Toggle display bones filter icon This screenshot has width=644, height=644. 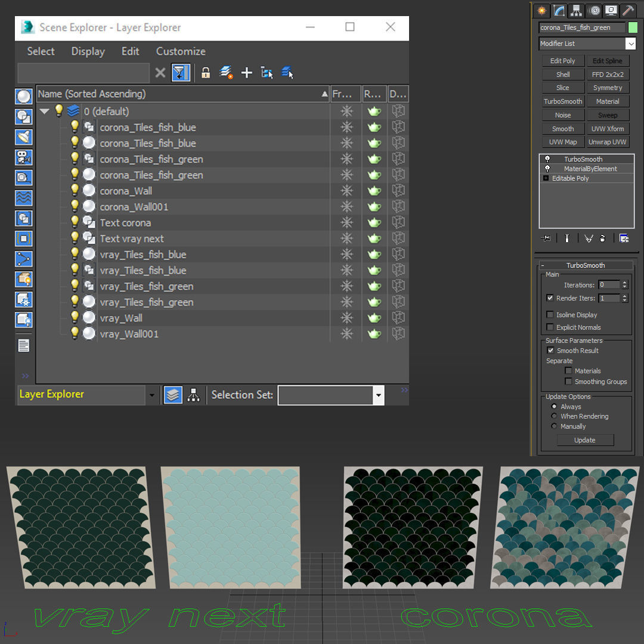24,259
